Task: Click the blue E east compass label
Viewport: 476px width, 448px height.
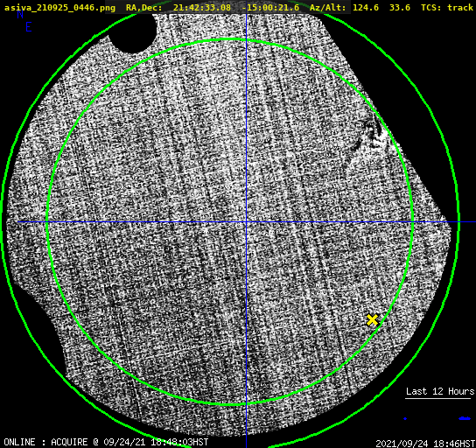Action: pos(29,27)
